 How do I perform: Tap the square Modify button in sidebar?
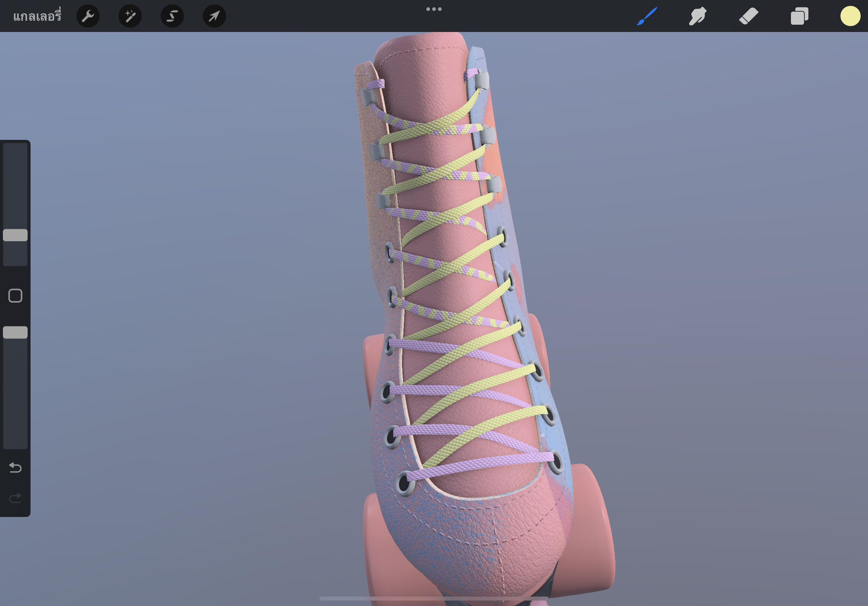click(x=15, y=295)
